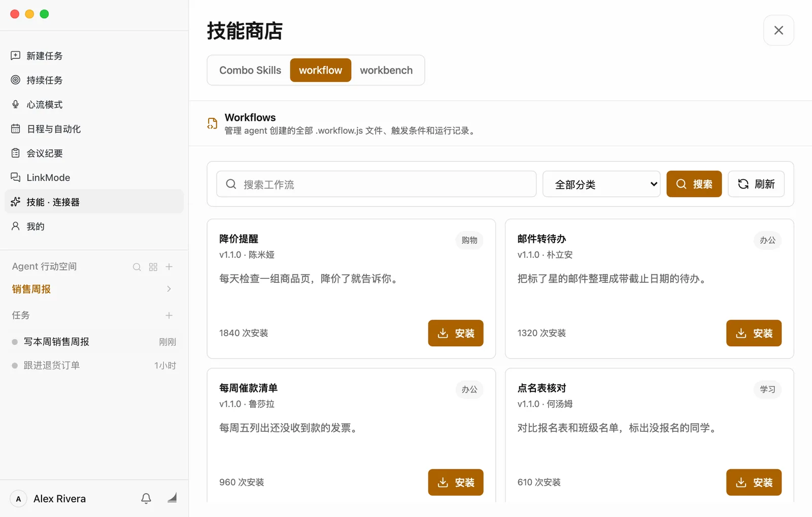Open the 跟进退货订单 task

(94, 366)
